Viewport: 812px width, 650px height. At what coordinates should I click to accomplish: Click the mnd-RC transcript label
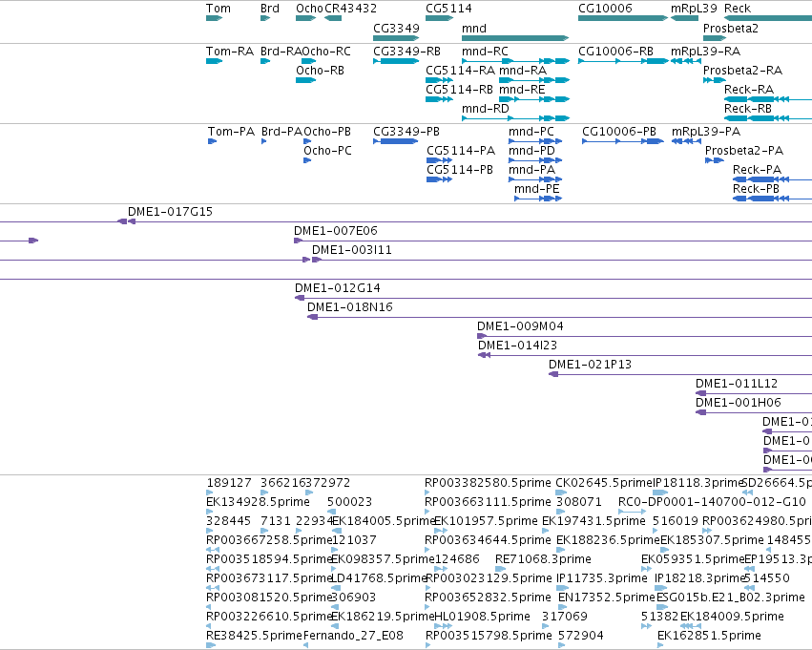click(485, 52)
